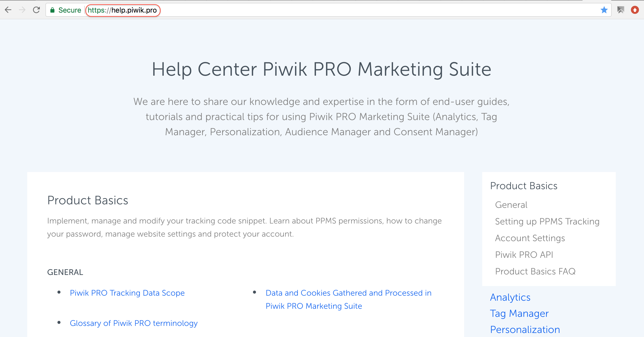Click the Product Basics sidebar heading
Screen dimensions: 644x337
(524, 186)
